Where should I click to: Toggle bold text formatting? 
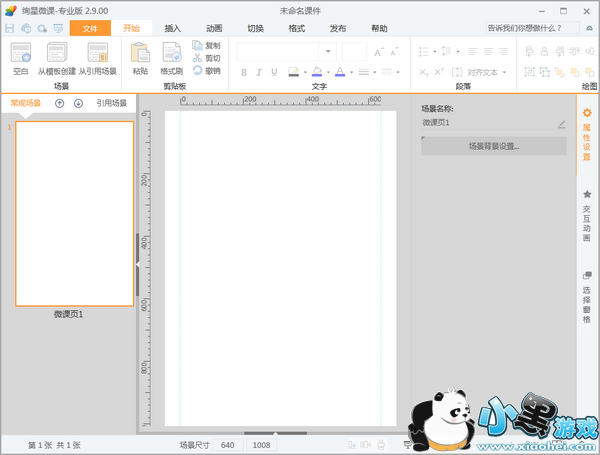coord(244,72)
